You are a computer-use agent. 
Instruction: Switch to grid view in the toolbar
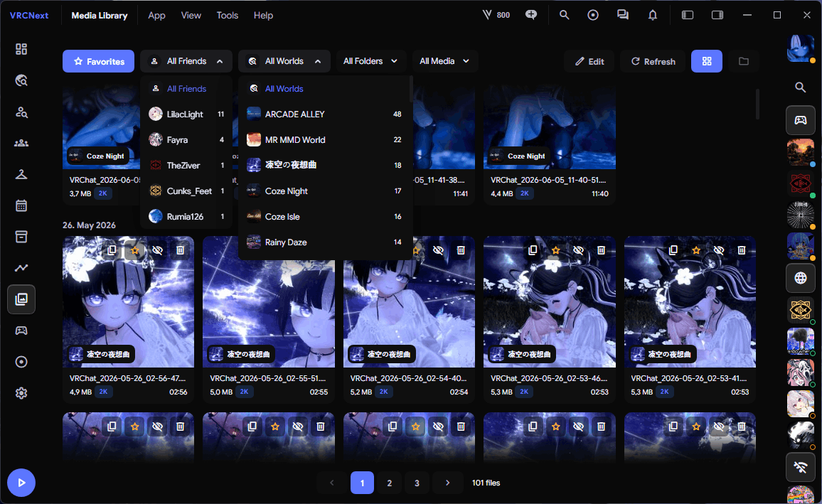[x=707, y=61]
